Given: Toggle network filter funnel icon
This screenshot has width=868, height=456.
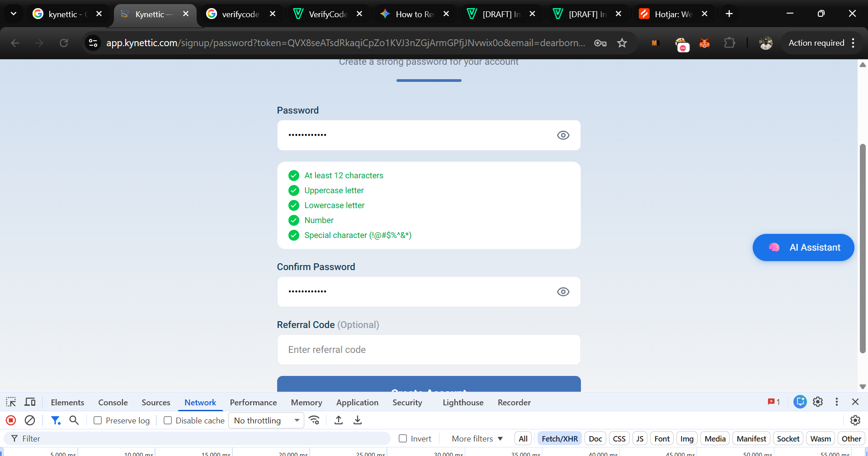Looking at the screenshot, I should [56, 420].
